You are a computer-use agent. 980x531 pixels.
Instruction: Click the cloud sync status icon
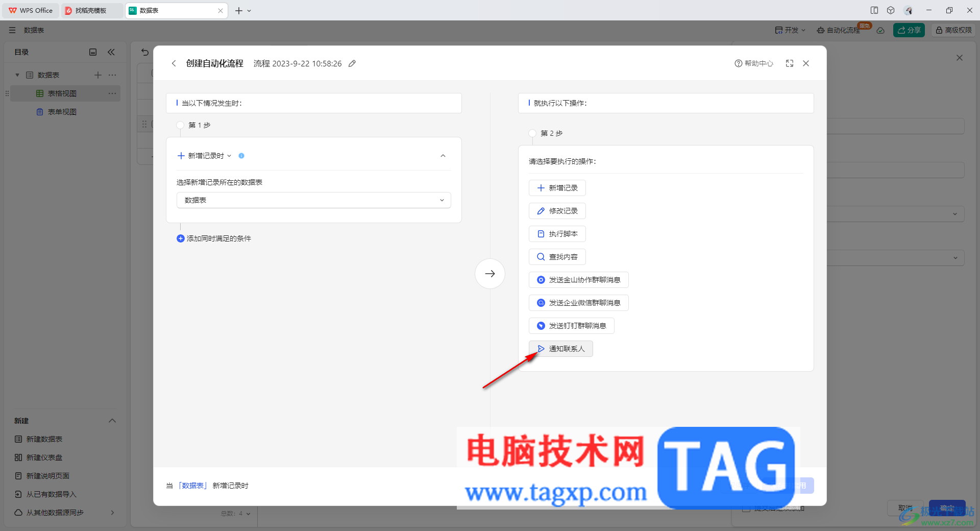click(x=880, y=30)
